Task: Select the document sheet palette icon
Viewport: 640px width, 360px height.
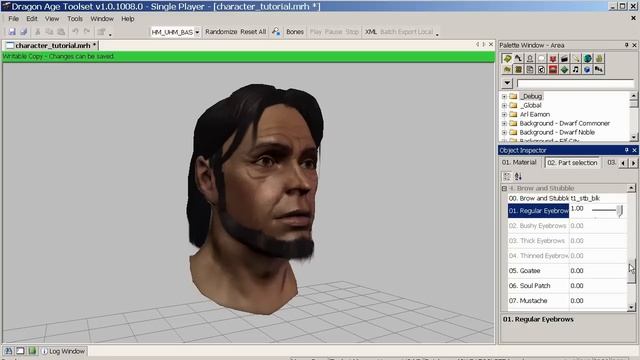Action: tap(530, 69)
